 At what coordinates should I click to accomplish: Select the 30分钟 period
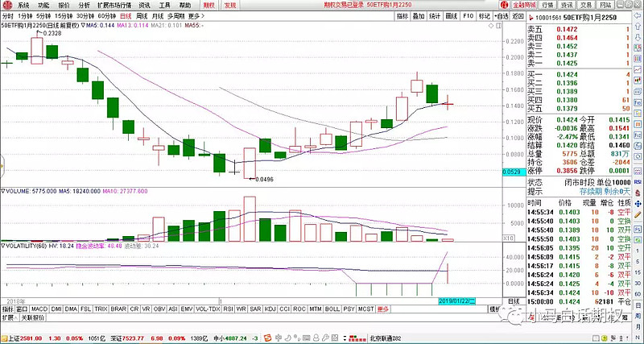(85, 16)
